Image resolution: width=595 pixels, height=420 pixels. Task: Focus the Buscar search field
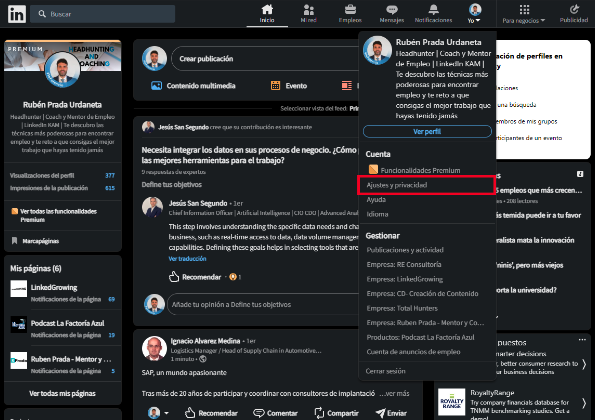102,14
